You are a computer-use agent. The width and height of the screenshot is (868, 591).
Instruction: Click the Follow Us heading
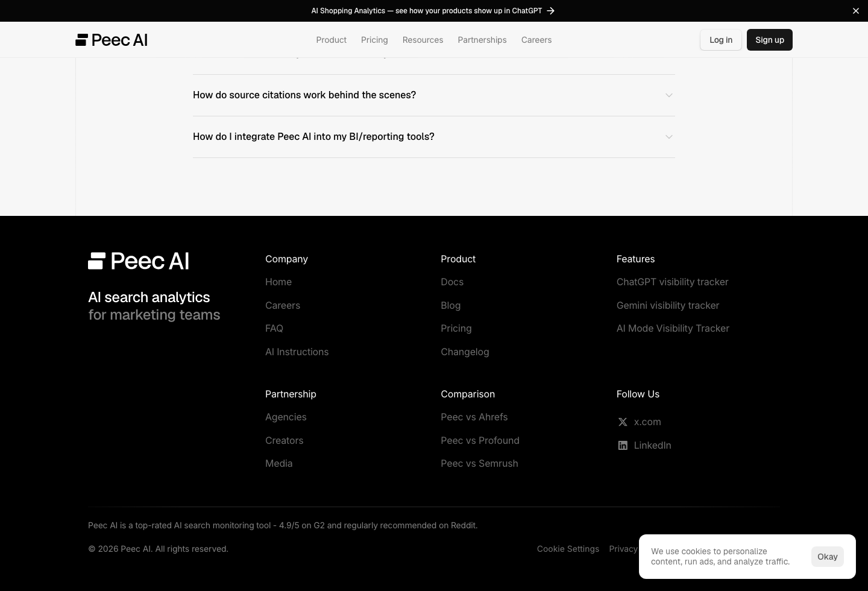[x=638, y=394]
